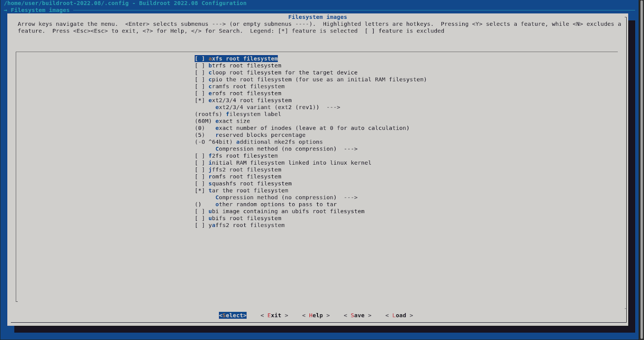Toggle the axfs root filesystem checkbox
The height and width of the screenshot is (340, 644).
click(x=200, y=59)
